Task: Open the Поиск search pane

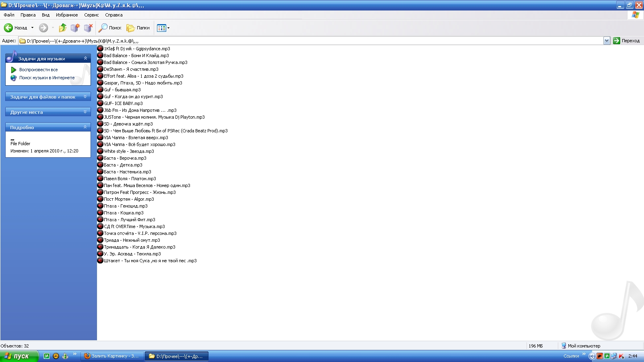Action: [110, 28]
